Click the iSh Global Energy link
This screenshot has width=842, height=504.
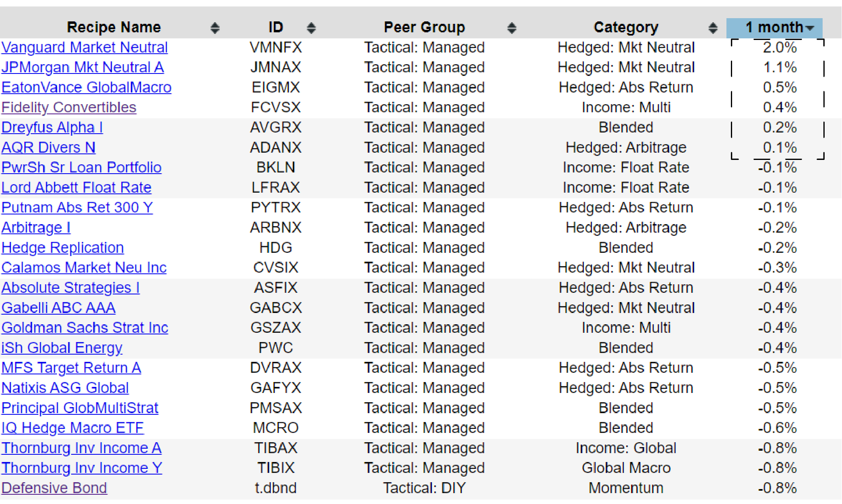tap(62, 348)
